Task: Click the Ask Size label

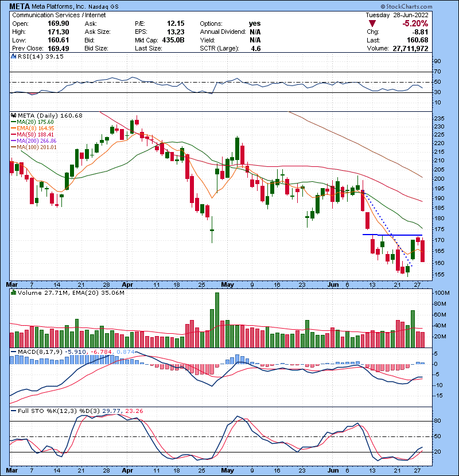Action: (x=98, y=32)
